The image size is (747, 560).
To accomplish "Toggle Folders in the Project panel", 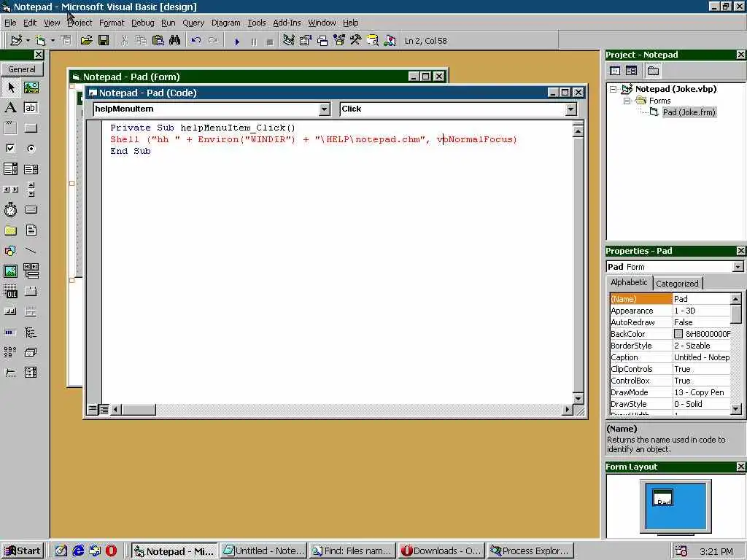I will [653, 71].
